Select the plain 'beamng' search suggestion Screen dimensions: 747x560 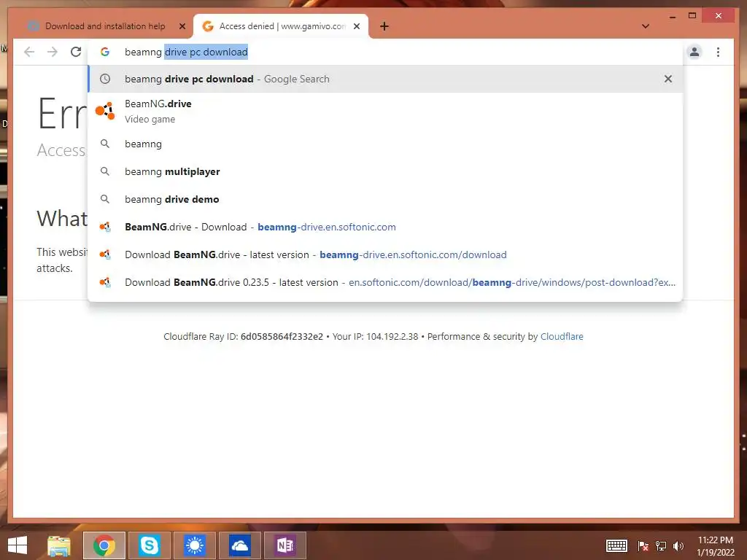[x=385, y=144]
